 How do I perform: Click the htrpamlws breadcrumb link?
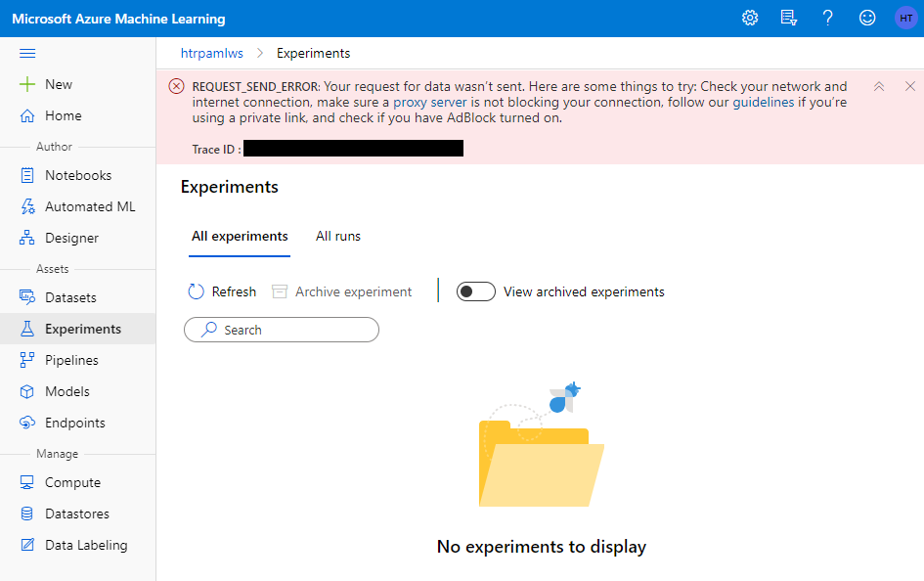tap(211, 53)
